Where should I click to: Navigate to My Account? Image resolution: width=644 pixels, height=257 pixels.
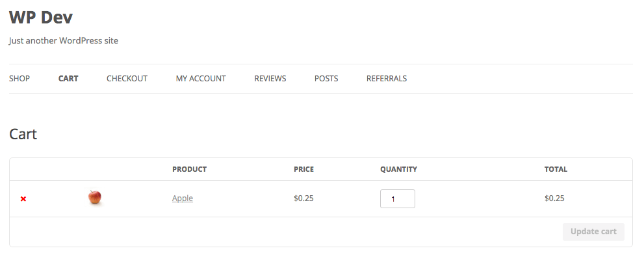pos(201,79)
